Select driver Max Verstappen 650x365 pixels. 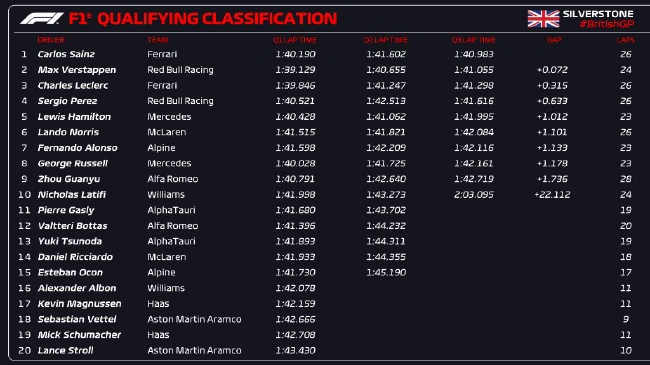(x=77, y=70)
